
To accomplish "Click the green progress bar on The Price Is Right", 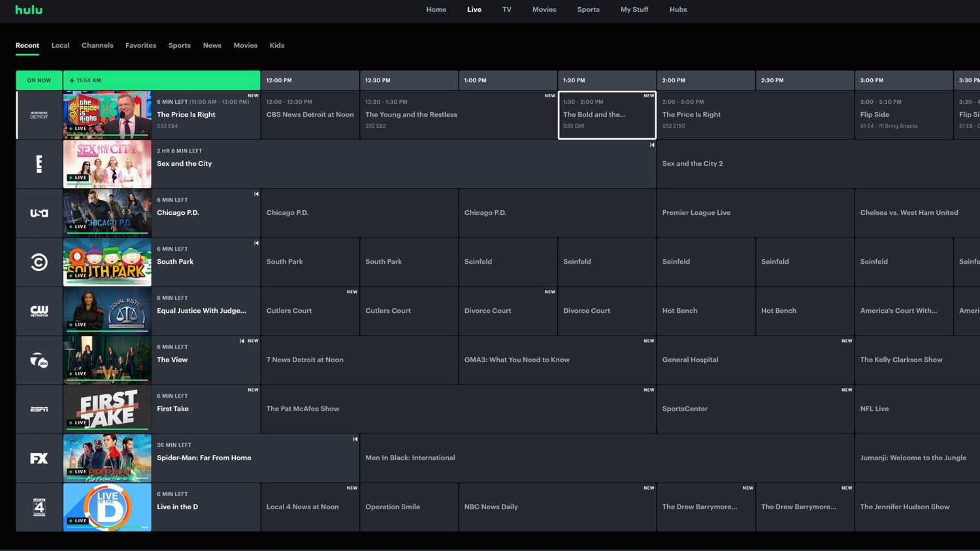I will pos(107,135).
